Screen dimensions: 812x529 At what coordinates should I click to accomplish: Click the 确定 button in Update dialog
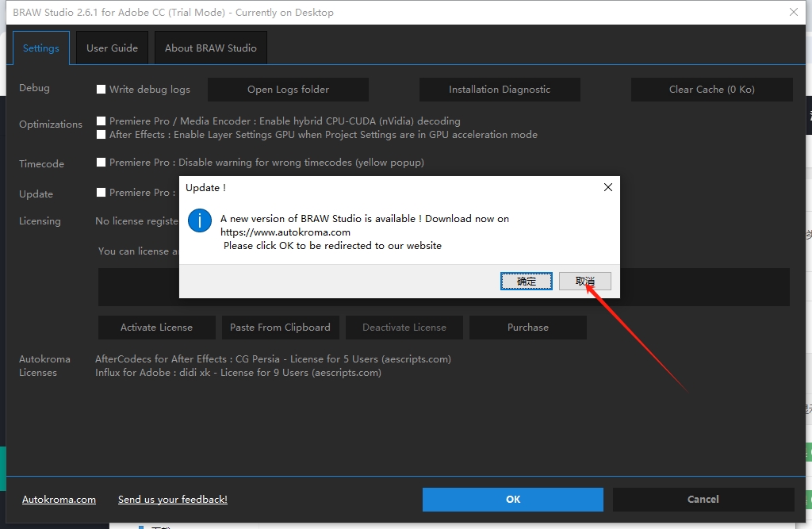click(x=527, y=281)
